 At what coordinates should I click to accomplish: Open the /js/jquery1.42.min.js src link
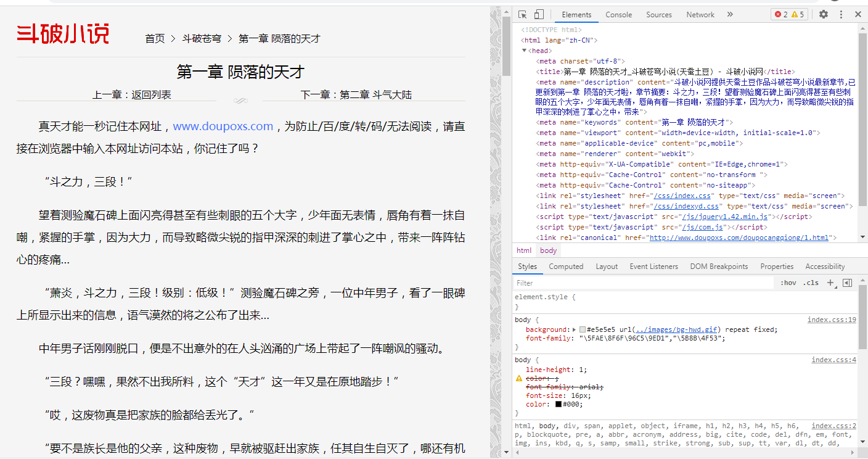point(724,217)
